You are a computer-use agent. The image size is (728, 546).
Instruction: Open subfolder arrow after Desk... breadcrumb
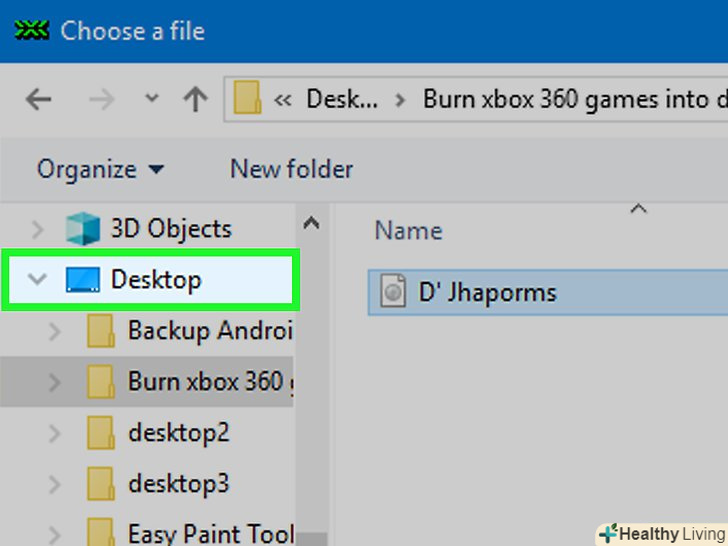[x=400, y=100]
